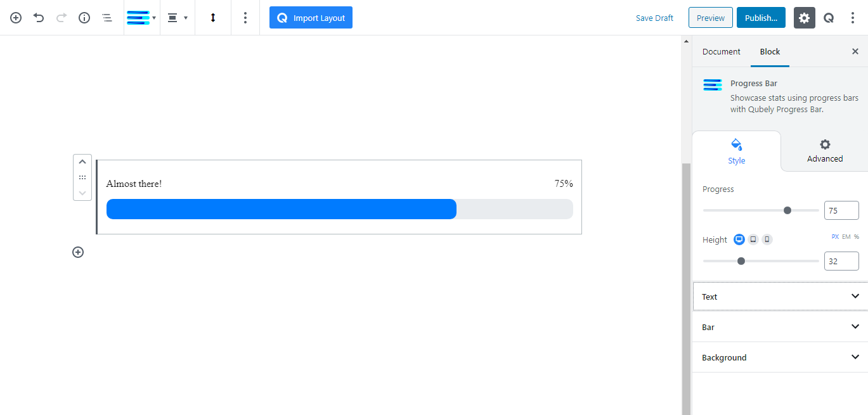Open the Advanced settings tab
The width and height of the screenshot is (868, 415).
coord(824,151)
